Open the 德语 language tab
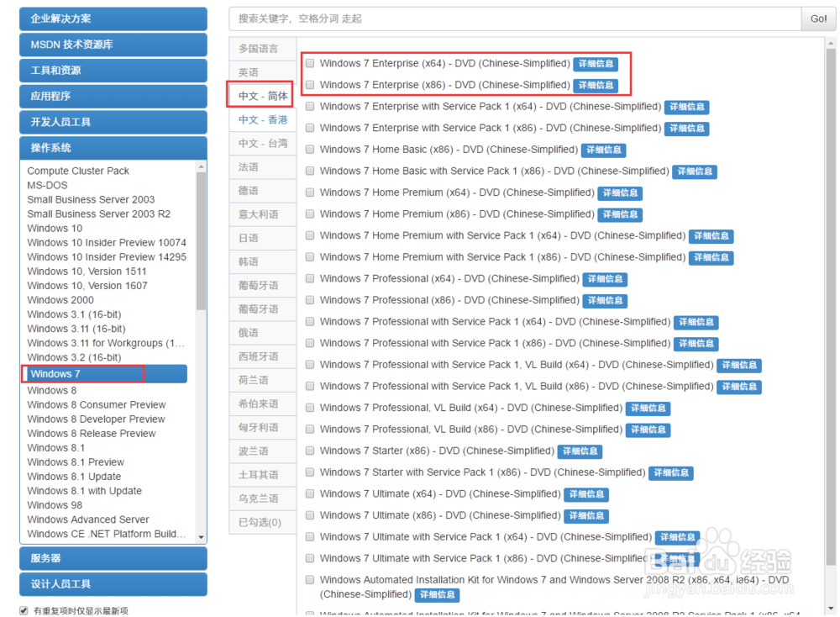The height and width of the screenshot is (617, 840). pyautogui.click(x=262, y=190)
